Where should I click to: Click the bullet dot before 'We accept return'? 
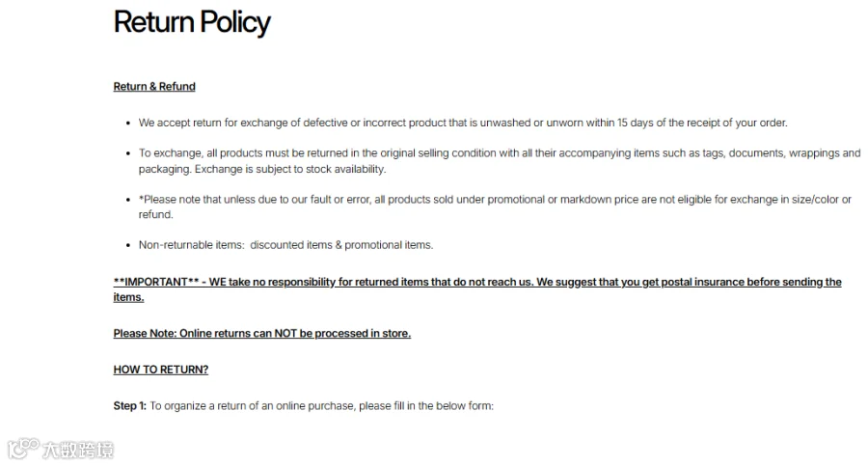(128, 123)
